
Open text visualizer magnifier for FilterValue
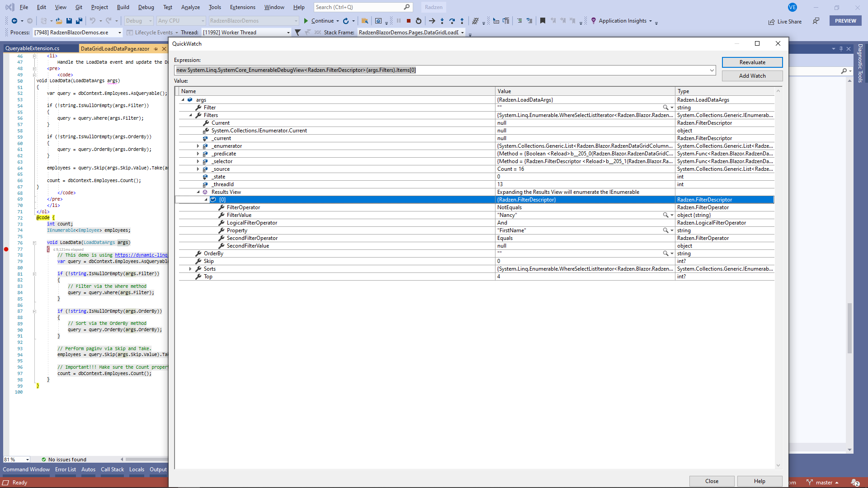[x=665, y=215]
